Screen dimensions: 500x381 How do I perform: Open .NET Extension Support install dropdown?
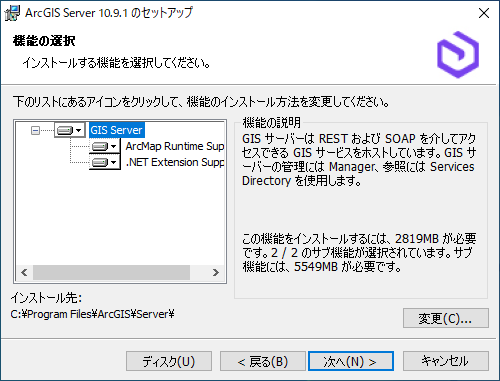coord(105,162)
